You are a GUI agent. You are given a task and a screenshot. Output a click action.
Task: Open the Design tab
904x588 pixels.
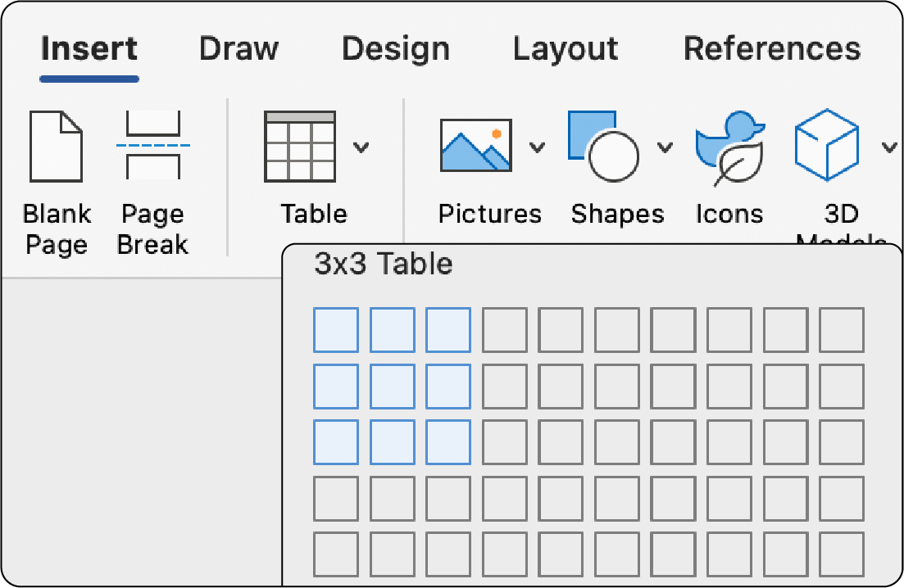395,49
